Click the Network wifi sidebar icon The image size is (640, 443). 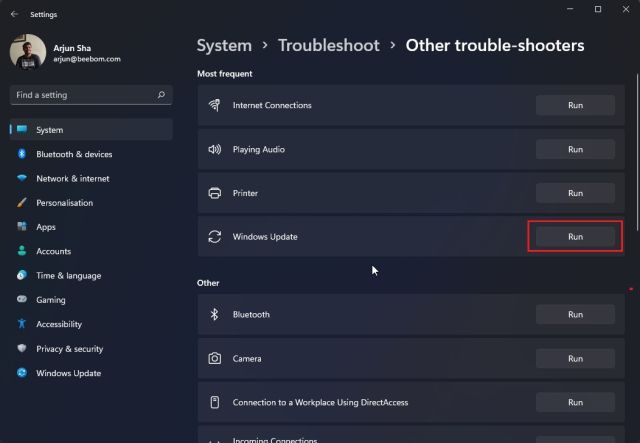22,178
